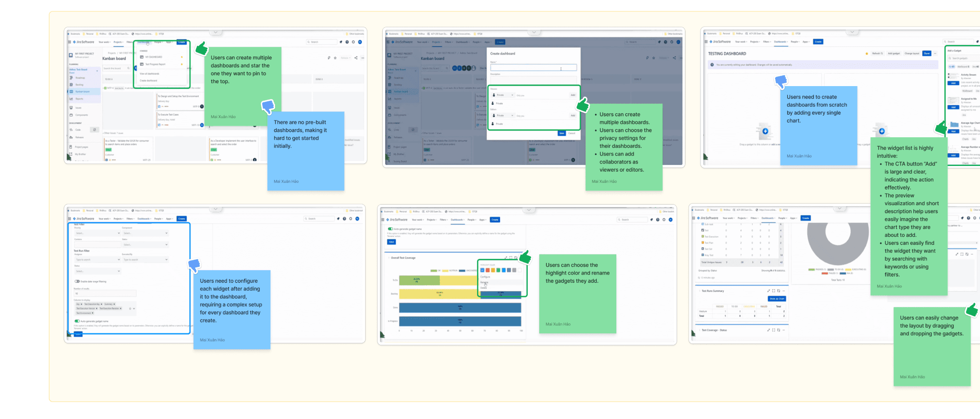Toggle the star on the Kanban board header
This screenshot has height=419, width=980.
tap(335, 58)
